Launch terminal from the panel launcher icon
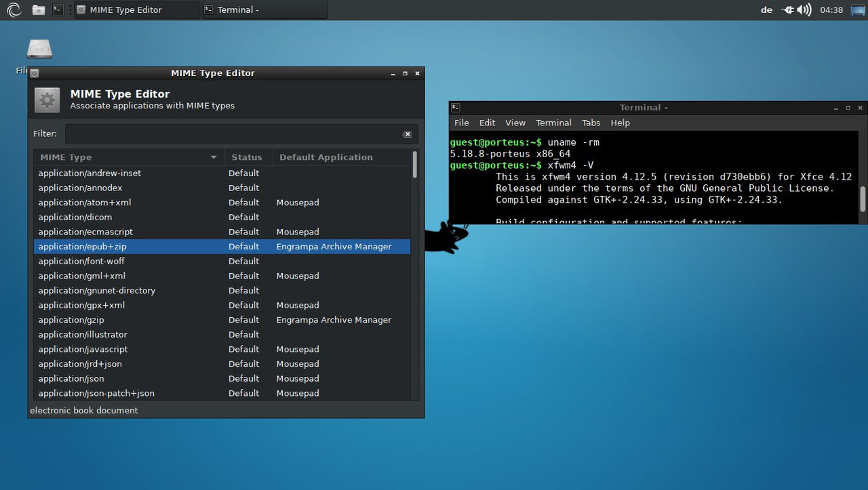The height and width of the screenshot is (490, 868). click(x=58, y=10)
